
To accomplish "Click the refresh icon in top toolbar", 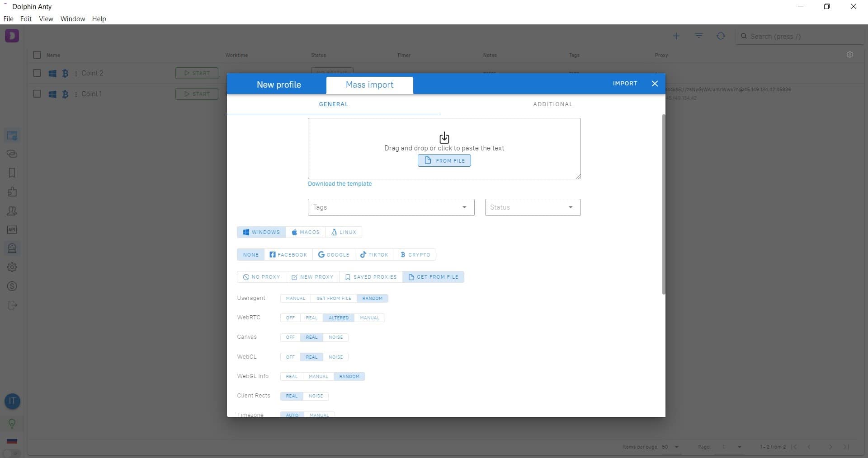I will (721, 36).
